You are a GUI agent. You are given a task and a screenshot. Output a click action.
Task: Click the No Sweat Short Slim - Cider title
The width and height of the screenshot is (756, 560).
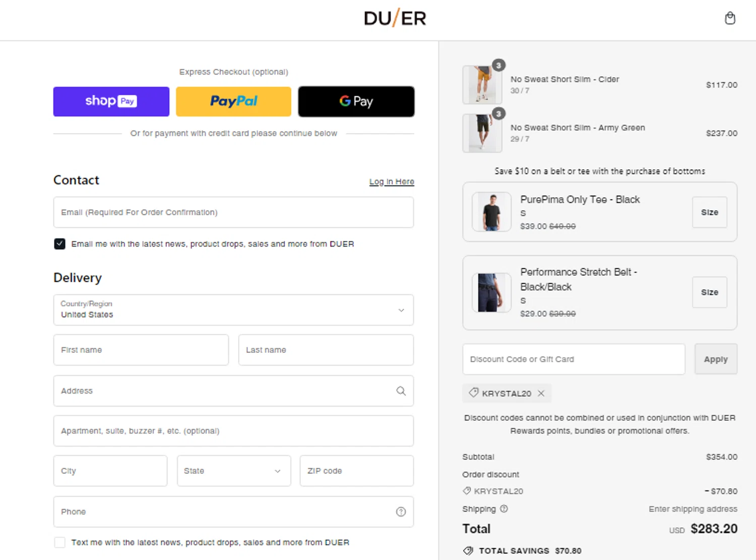(x=564, y=79)
